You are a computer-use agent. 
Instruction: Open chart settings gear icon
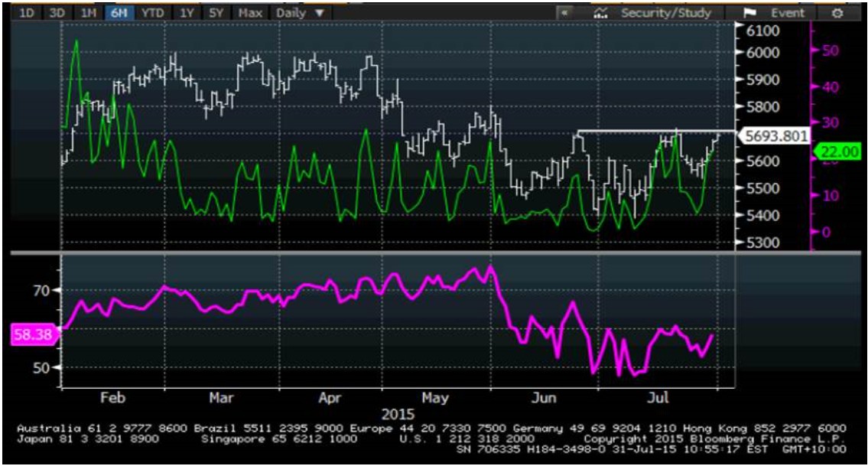click(x=837, y=13)
